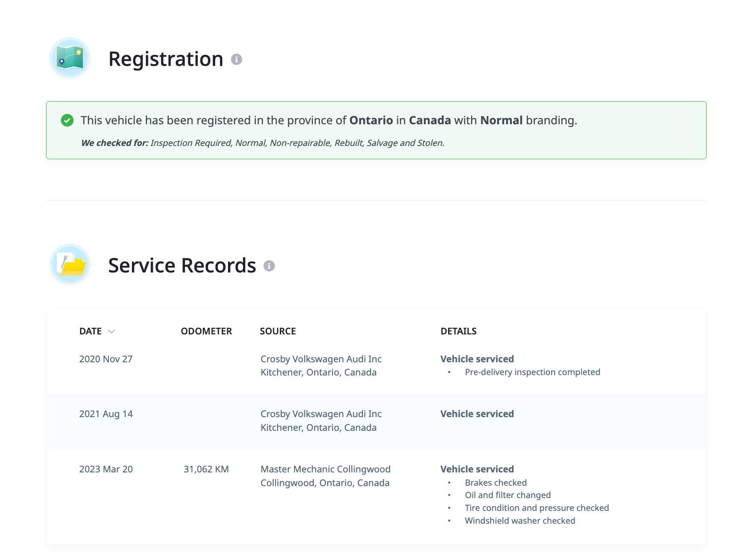Viewport: 742px width, 560px height.
Task: Click Crosby Volkswagen in the 2020 record
Action: (321, 359)
